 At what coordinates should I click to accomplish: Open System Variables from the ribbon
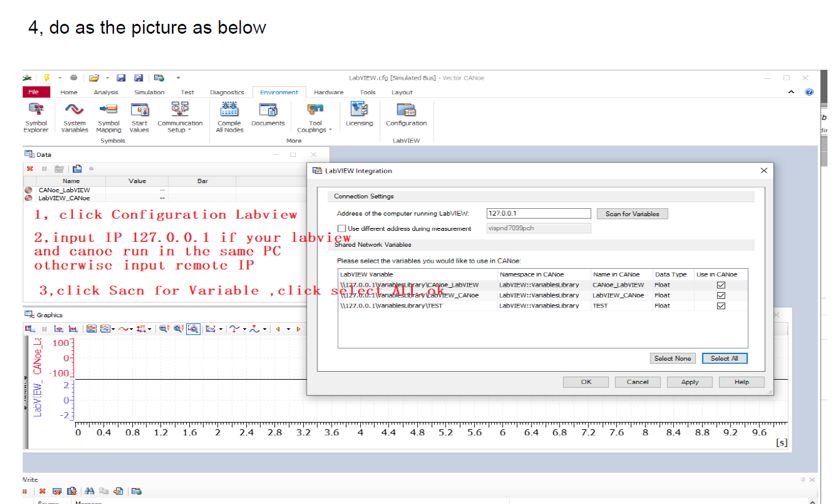(x=75, y=117)
